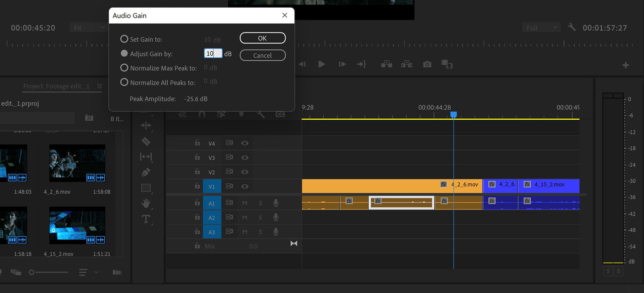644x293 pixels.
Task: Switch Project panel to freeform view
Action: pos(16,272)
